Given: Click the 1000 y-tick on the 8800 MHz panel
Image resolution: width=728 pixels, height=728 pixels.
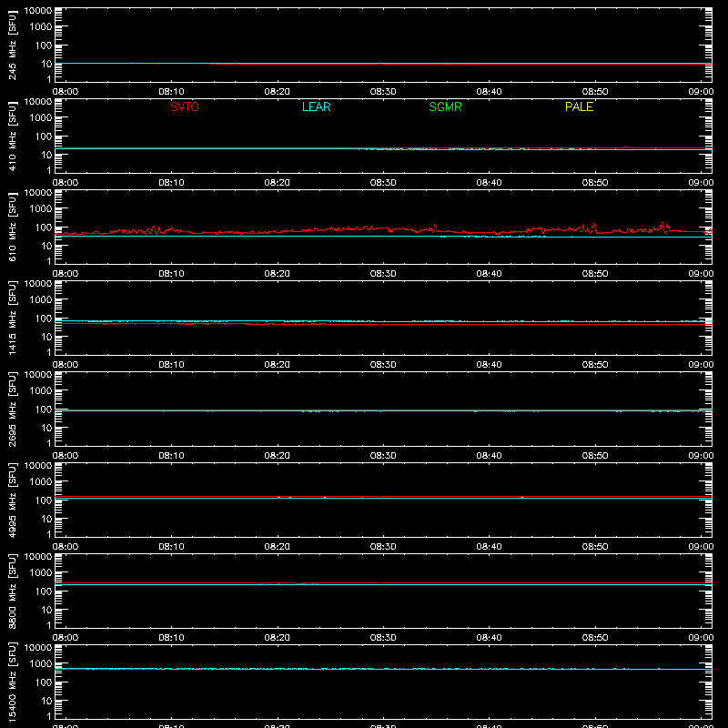Looking at the screenshot, I should click(x=41, y=573).
